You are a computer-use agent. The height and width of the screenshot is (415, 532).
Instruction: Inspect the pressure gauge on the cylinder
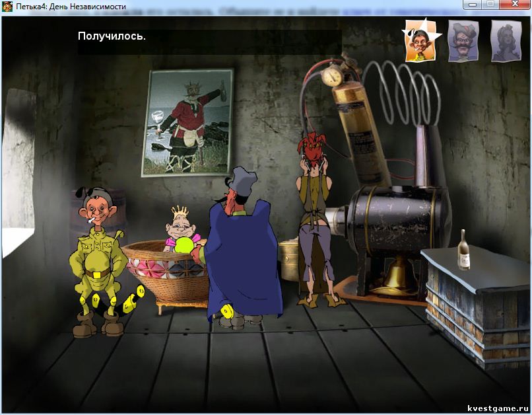point(333,77)
